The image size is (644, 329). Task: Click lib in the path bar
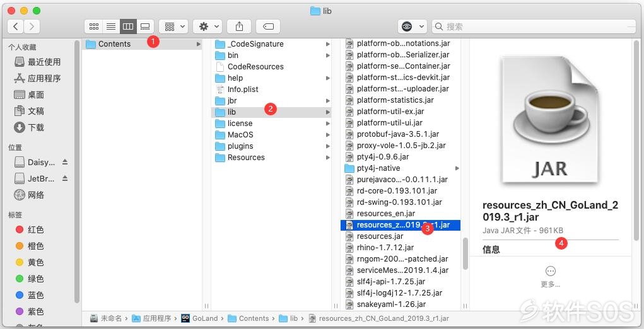289,318
